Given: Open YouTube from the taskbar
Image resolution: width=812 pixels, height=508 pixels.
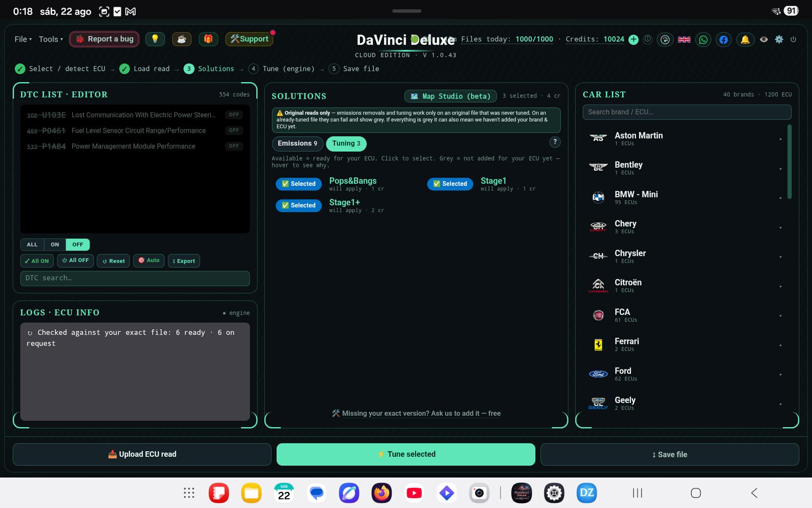Looking at the screenshot, I should point(414,493).
